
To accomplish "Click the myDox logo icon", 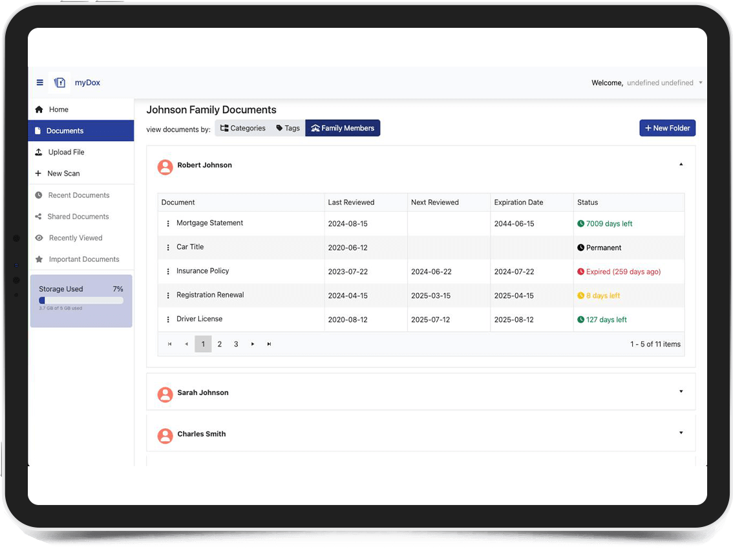I will pyautogui.click(x=60, y=83).
